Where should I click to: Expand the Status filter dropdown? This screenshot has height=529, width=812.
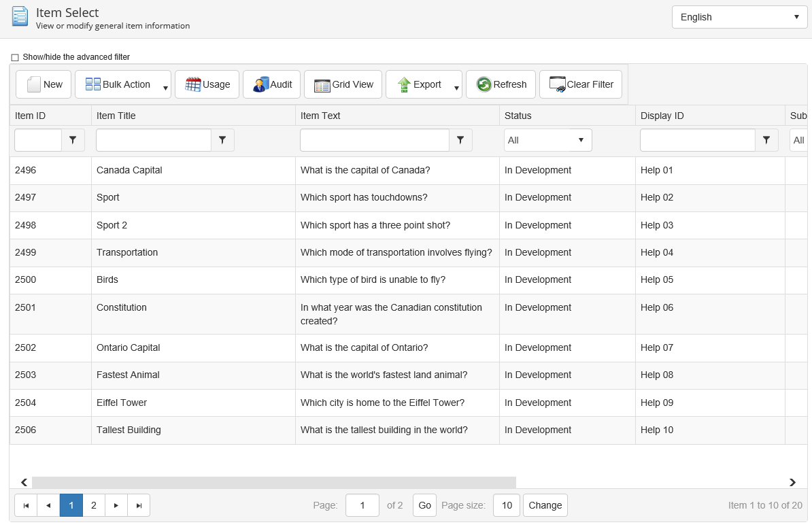[547, 140]
